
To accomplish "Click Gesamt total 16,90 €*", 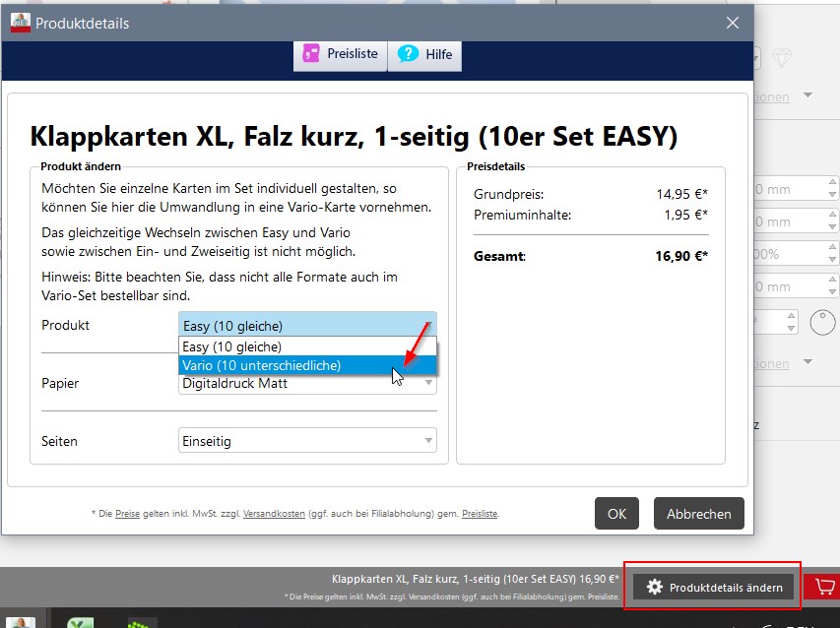I will (x=681, y=256).
